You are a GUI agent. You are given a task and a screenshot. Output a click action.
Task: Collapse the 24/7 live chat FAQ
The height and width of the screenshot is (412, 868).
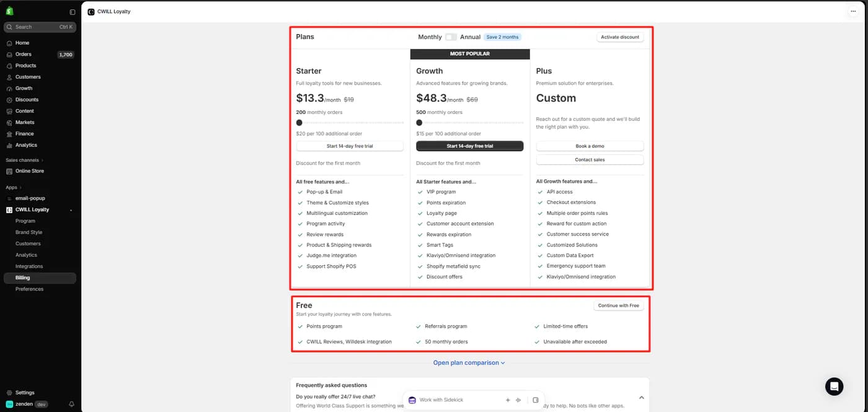click(x=642, y=397)
